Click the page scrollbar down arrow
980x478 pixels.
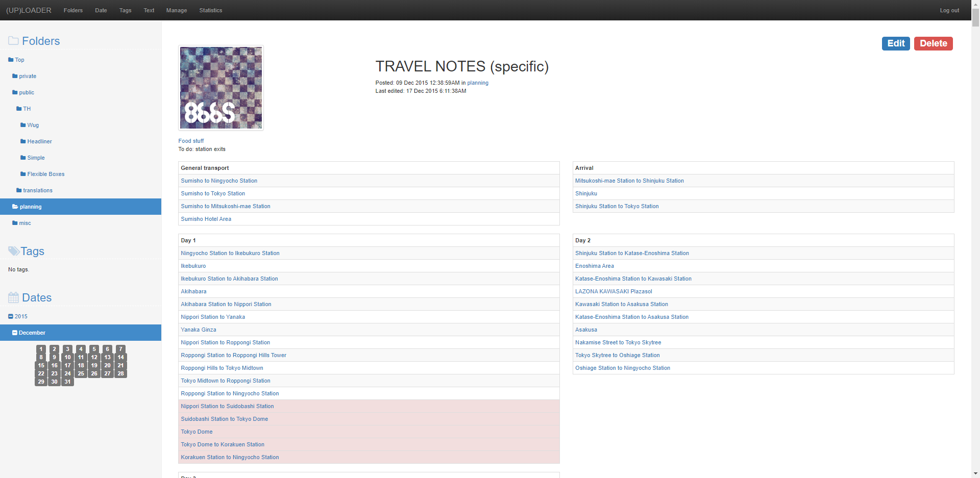pyautogui.click(x=975, y=473)
